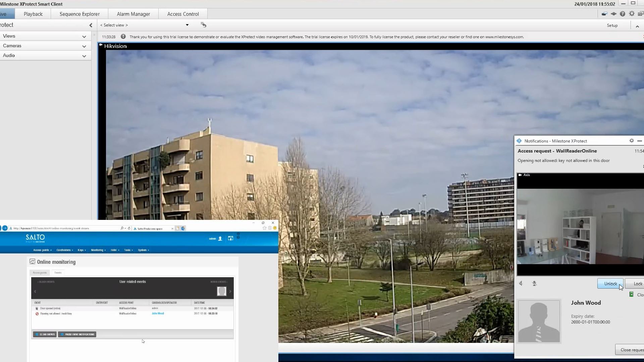Click the Salto download/export icon
Viewport: 644px width, 362px height.
coord(230,238)
